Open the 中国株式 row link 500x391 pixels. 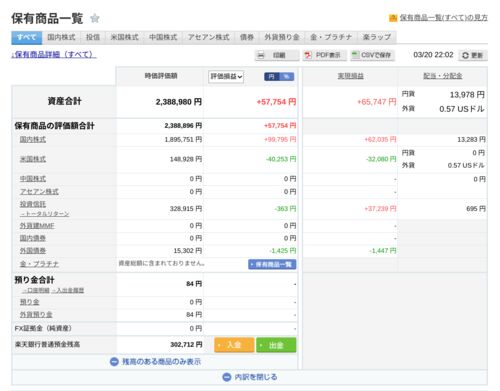click(x=33, y=179)
